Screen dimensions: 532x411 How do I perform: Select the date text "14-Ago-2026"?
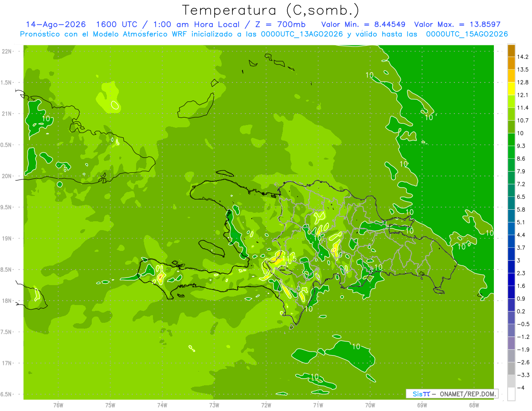pyautogui.click(x=55, y=24)
